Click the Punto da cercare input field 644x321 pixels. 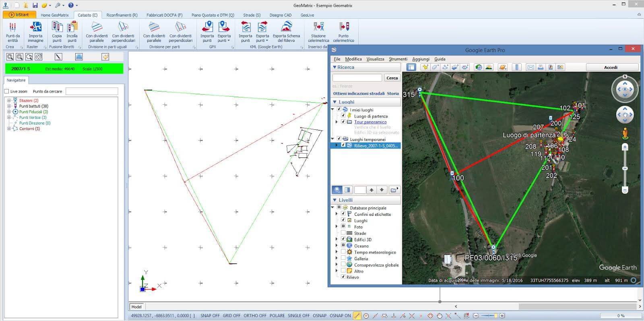point(92,91)
